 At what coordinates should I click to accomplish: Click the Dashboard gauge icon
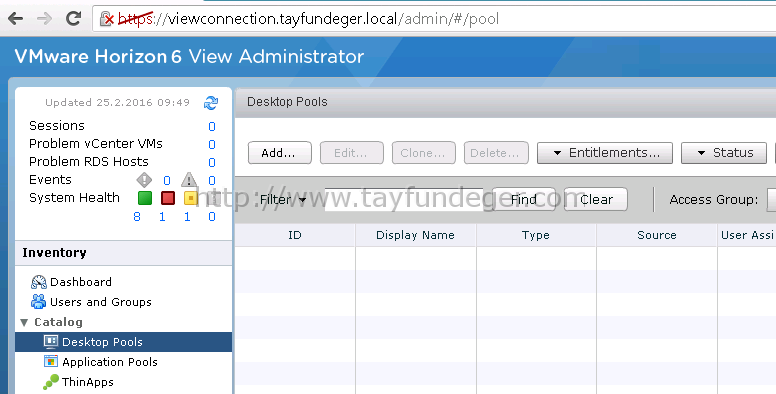coord(39,282)
